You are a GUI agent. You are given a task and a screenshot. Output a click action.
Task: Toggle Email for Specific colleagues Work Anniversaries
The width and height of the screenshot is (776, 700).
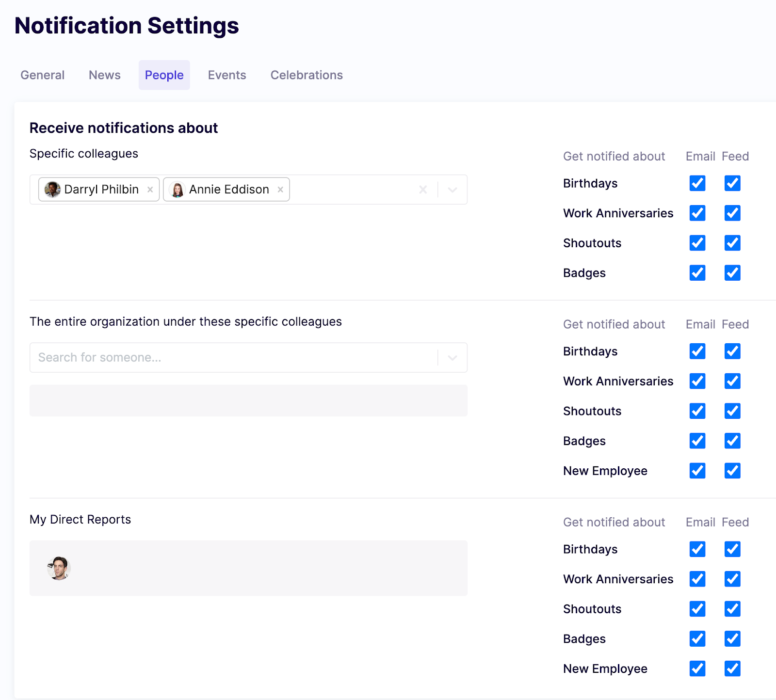pyautogui.click(x=697, y=213)
